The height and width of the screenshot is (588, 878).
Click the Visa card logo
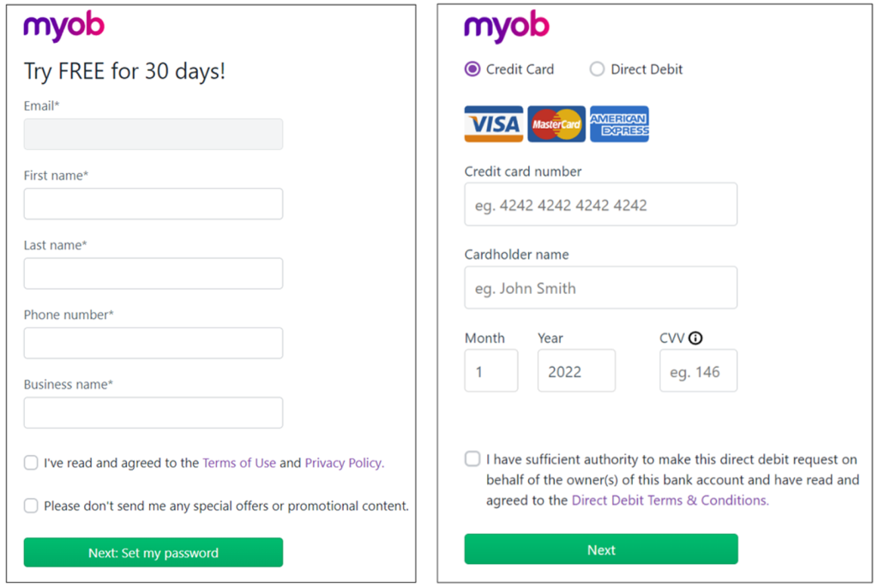click(x=493, y=123)
